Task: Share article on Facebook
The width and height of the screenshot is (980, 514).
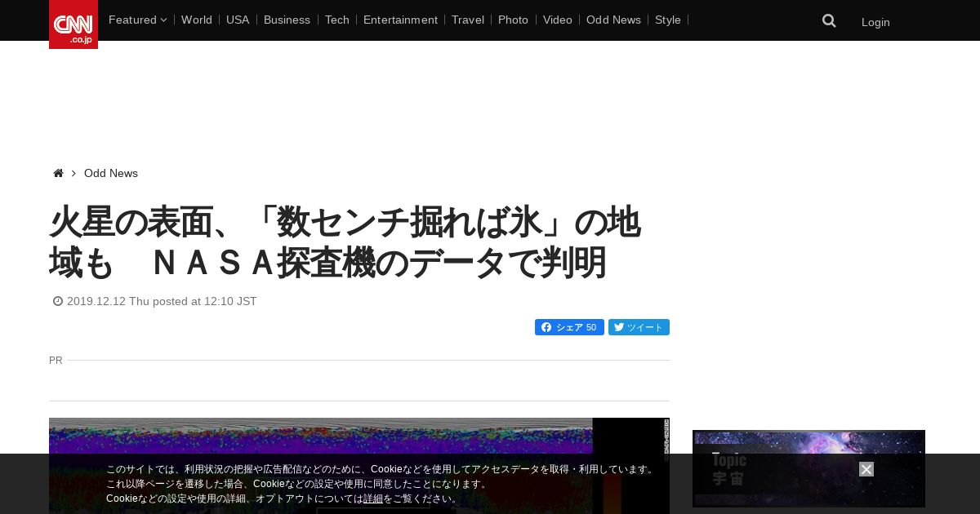Action: (x=569, y=327)
